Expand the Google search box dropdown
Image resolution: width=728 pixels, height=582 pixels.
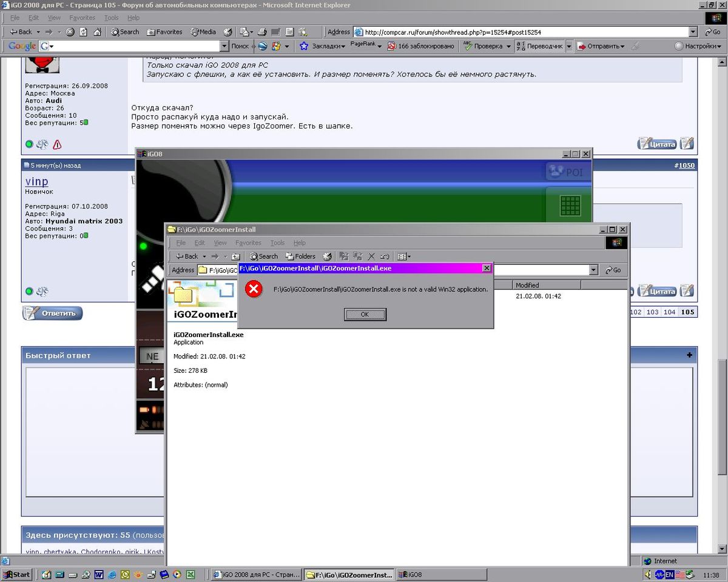click(224, 46)
